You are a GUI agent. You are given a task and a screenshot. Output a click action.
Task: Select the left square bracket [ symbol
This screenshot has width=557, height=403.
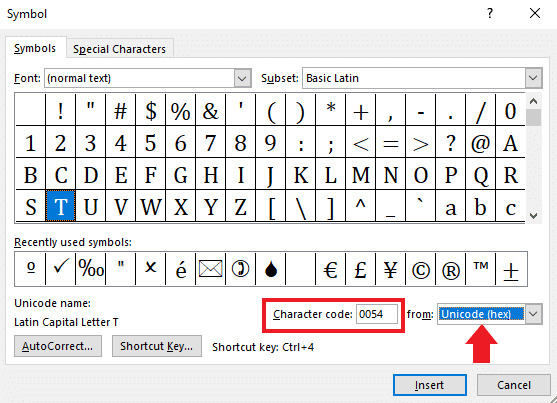point(270,205)
